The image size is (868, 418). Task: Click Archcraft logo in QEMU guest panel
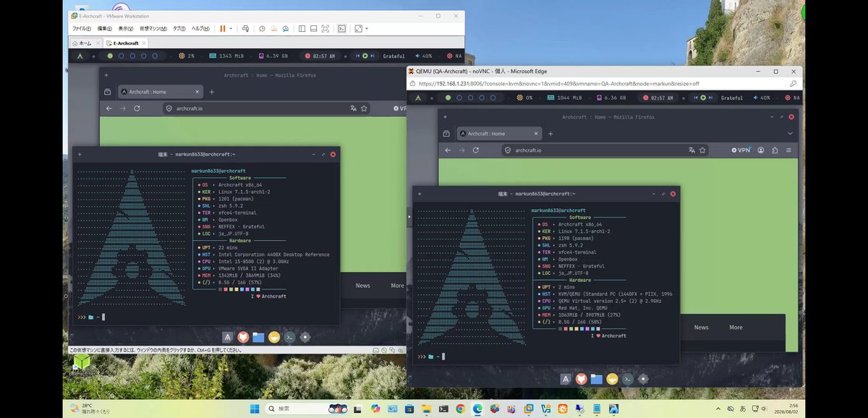click(x=420, y=98)
